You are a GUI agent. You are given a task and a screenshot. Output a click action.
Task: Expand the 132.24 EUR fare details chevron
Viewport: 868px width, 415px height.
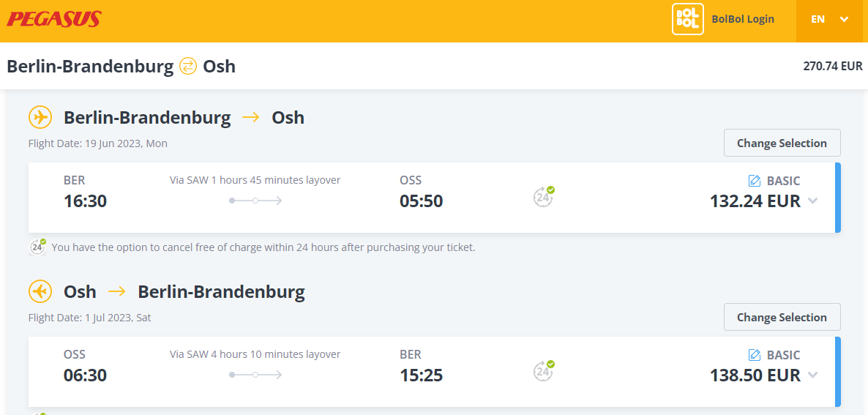[812, 201]
